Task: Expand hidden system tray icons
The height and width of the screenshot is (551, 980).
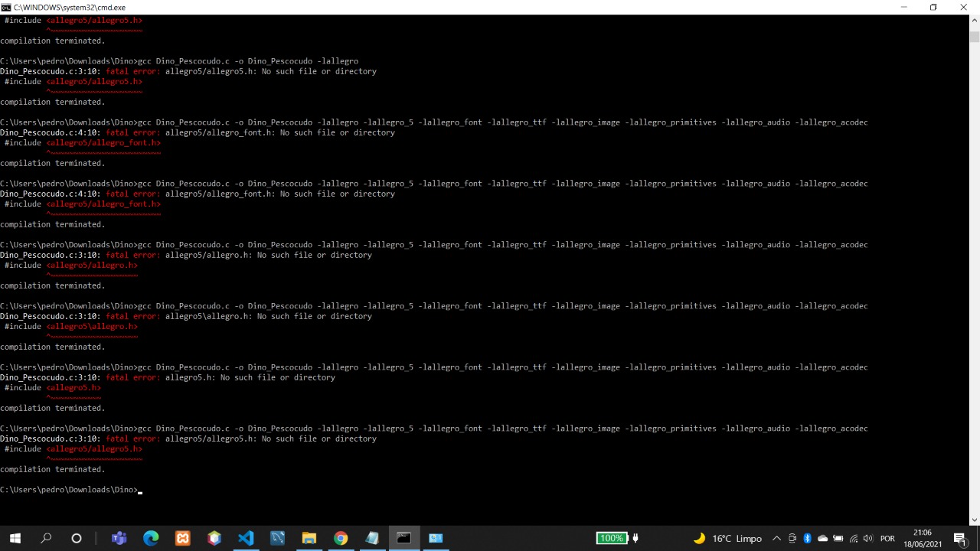Action: click(776, 538)
